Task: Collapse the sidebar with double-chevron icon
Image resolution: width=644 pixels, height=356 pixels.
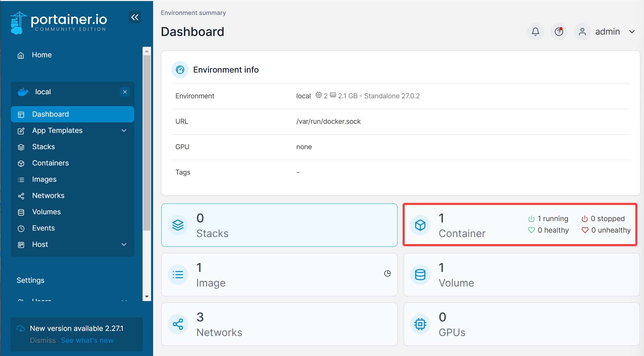Action: coord(135,17)
